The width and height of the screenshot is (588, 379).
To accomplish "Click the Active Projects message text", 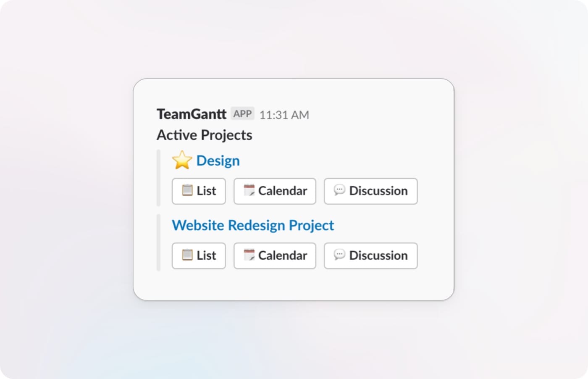I will 205,135.
